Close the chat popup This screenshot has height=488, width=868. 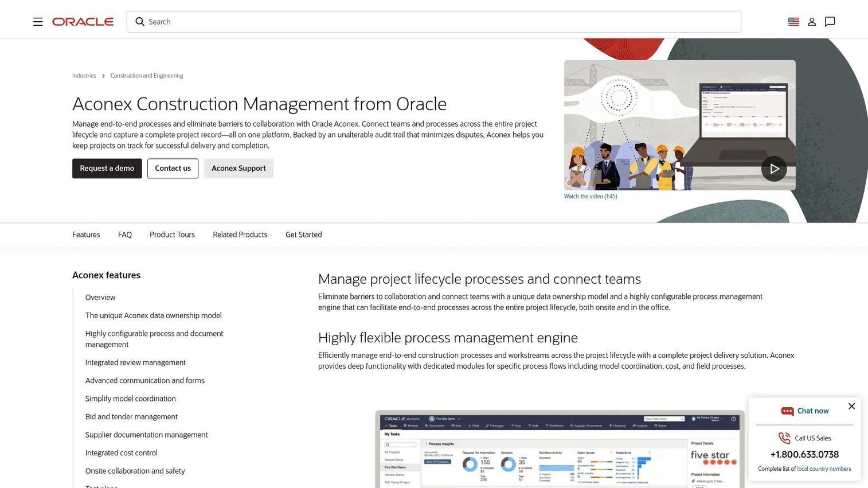[x=851, y=406]
